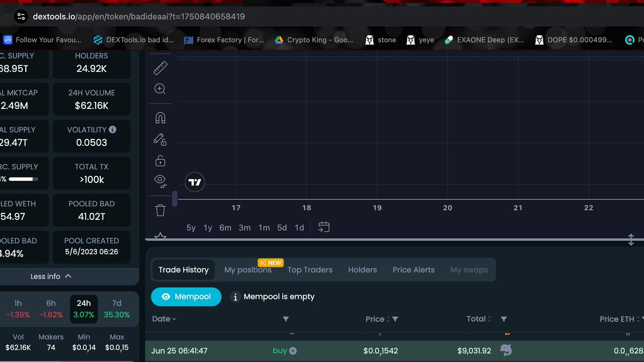
Task: Click the TOTAL TX >100k stat card
Action: tap(92, 173)
